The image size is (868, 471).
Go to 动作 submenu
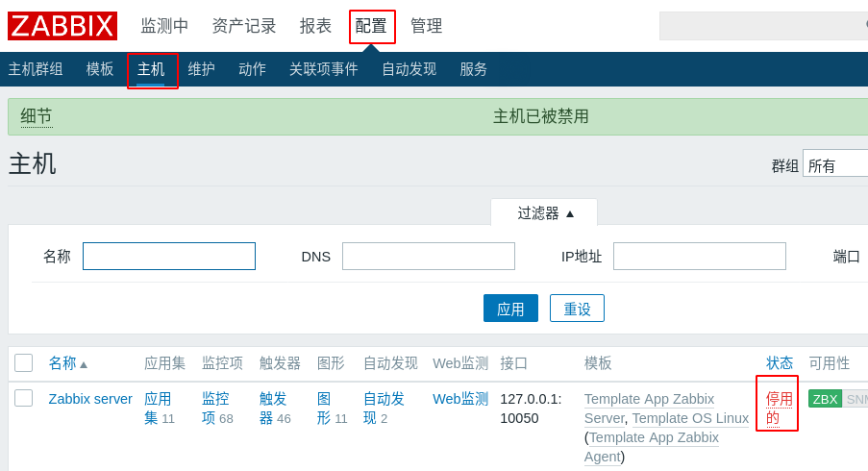[253, 69]
